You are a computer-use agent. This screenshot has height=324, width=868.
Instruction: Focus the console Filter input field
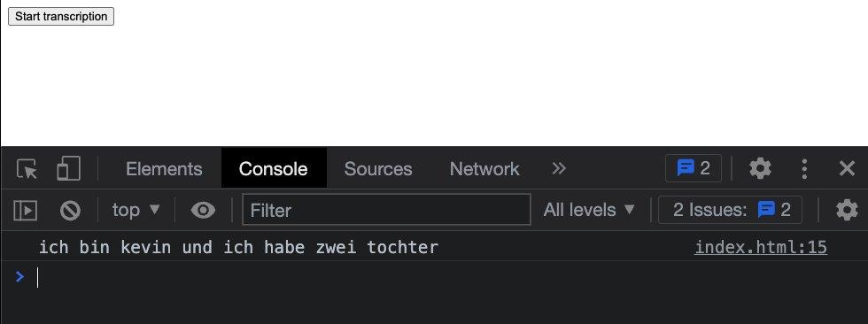pos(386,210)
